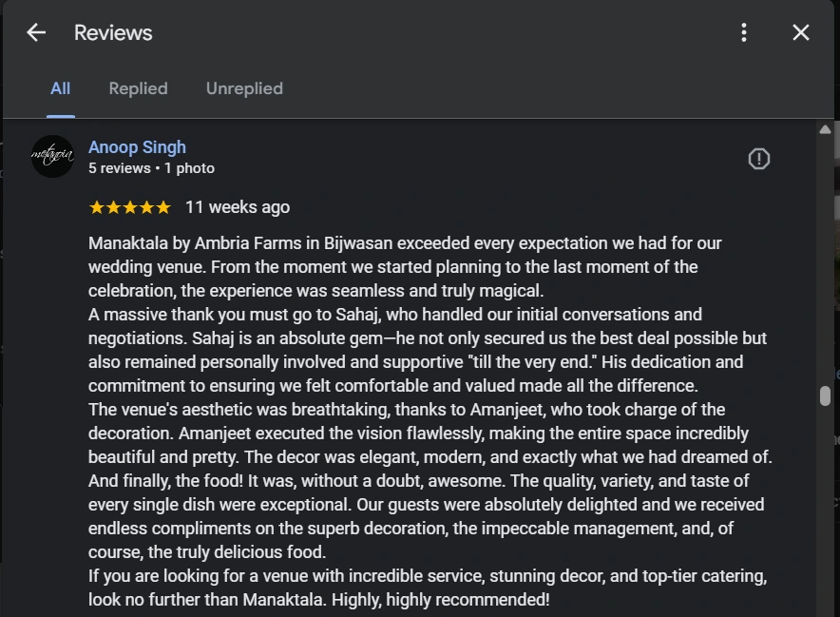
Task: Click the review line thanking Sahaj
Action: pyautogui.click(x=394, y=315)
